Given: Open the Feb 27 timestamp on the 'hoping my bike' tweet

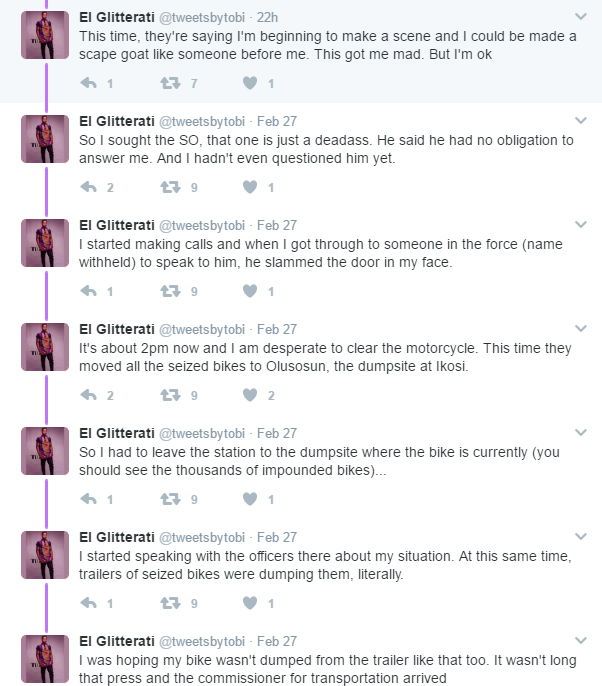Looking at the screenshot, I should click(276, 641).
